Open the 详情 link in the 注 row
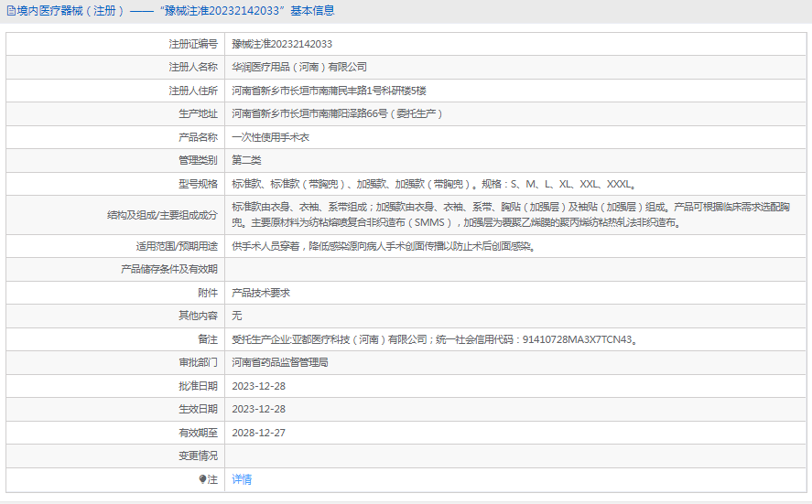 click(242, 479)
